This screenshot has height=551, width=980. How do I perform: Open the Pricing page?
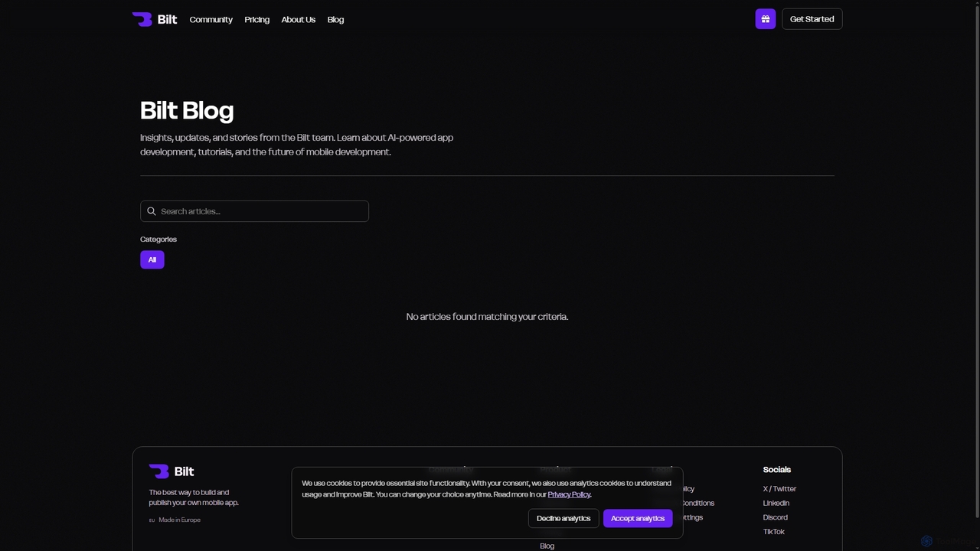click(256, 20)
